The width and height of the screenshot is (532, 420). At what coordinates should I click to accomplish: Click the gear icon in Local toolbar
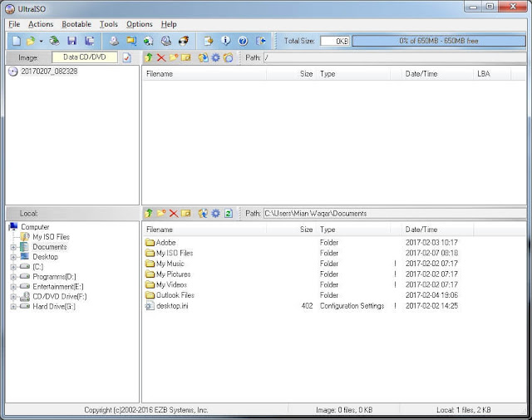(216, 213)
